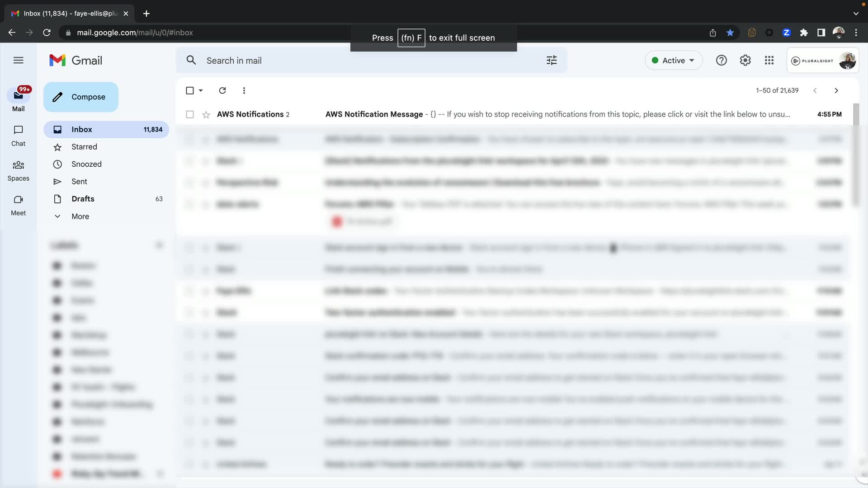Open the Google apps grid icon
The image size is (868, 488).
point(769,60)
